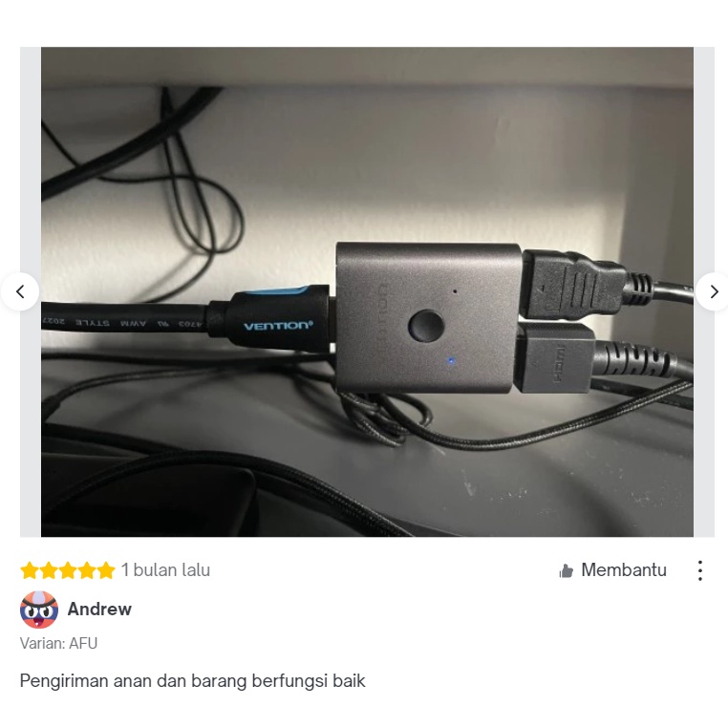The width and height of the screenshot is (728, 728).
Task: Click Andrew's cartoon avatar picture
Action: point(39,610)
